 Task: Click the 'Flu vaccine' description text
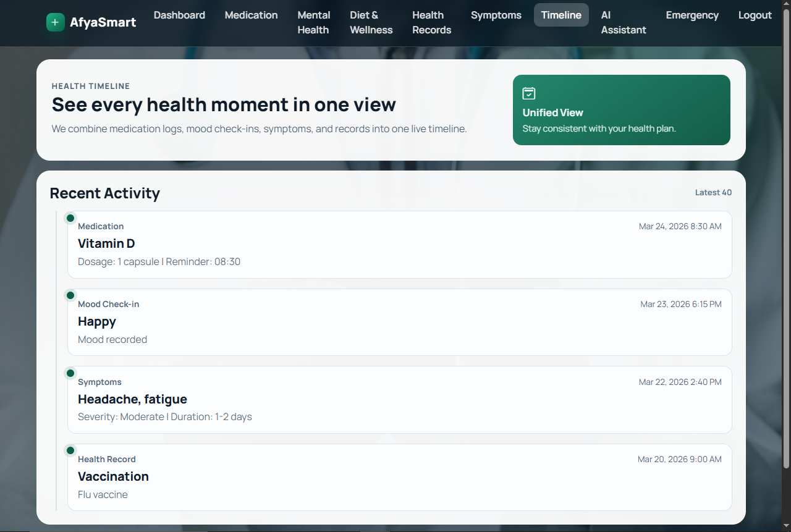point(103,494)
